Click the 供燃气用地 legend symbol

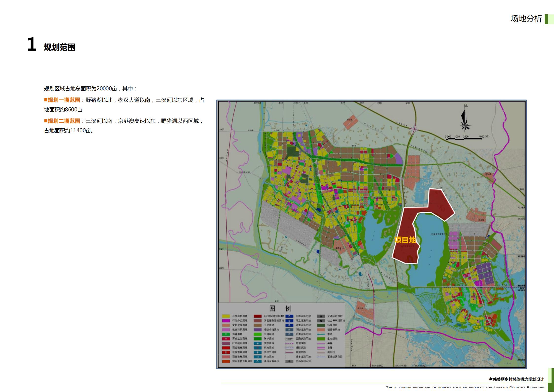click(x=258, y=352)
